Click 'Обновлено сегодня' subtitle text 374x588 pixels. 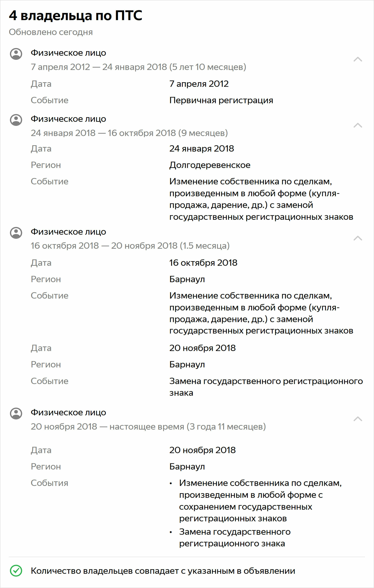tap(51, 32)
